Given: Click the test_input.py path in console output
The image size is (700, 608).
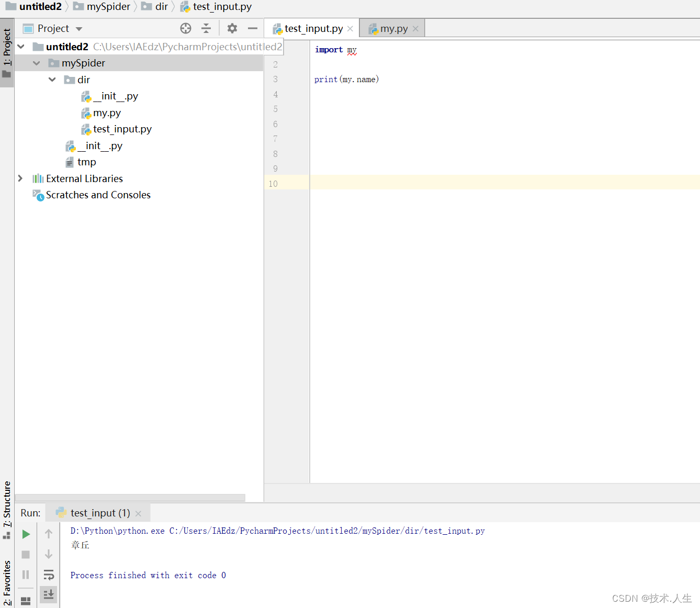Looking at the screenshot, I should tap(327, 531).
